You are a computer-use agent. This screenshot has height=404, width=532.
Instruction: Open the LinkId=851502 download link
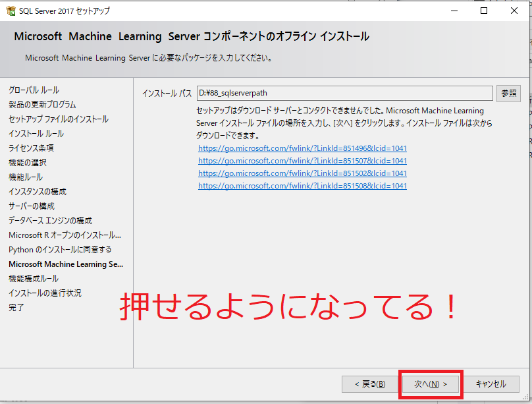[302, 173]
